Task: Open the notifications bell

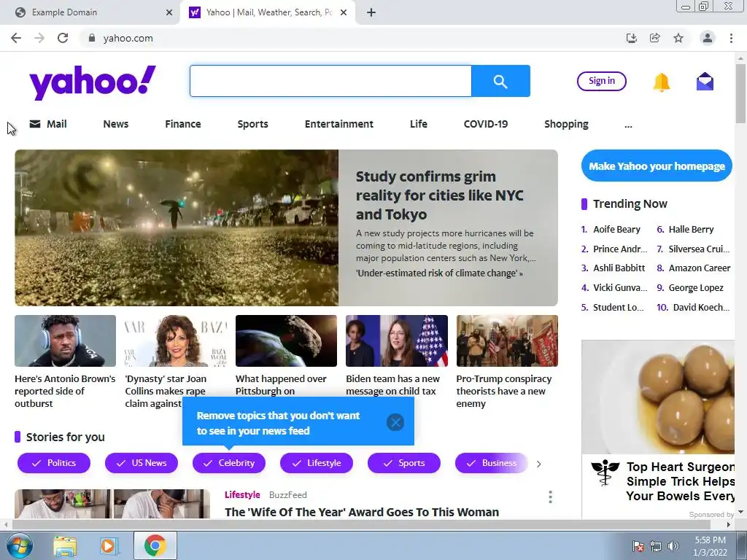Action: pos(661,82)
